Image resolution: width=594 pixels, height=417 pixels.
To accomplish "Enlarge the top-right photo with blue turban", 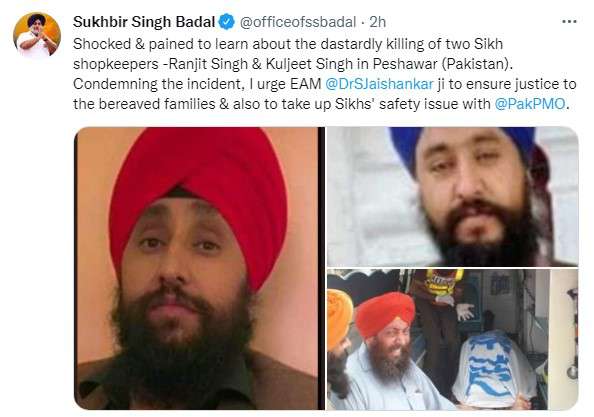I will 452,197.
